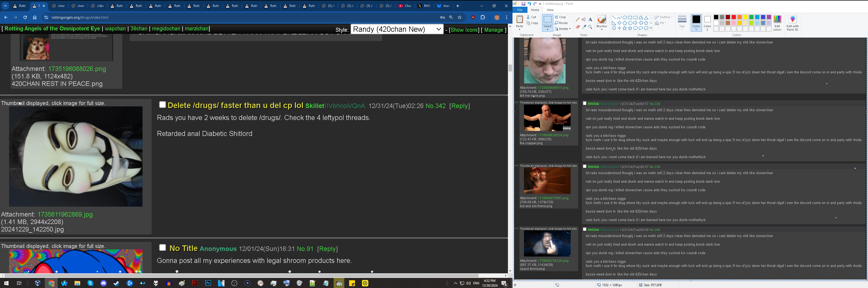Viewport: 868px width, 288px height.
Task: Click Reply on post No.342
Action: pos(459,106)
